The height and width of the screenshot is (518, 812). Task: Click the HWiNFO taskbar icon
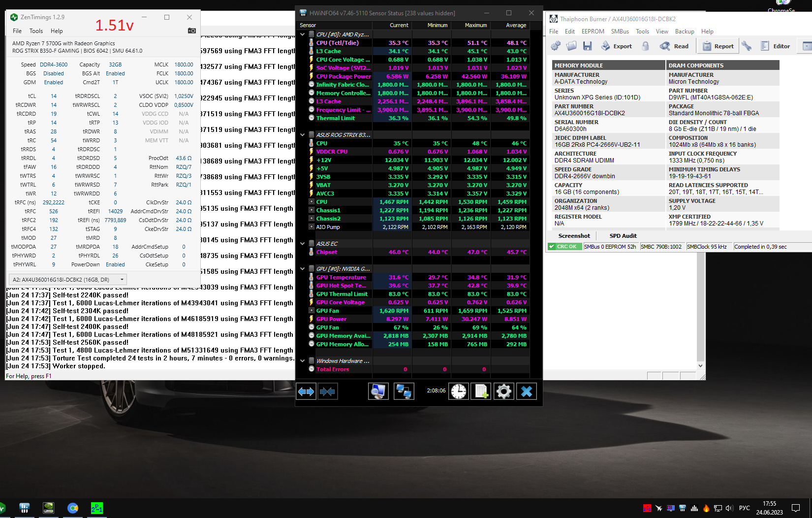click(25, 508)
